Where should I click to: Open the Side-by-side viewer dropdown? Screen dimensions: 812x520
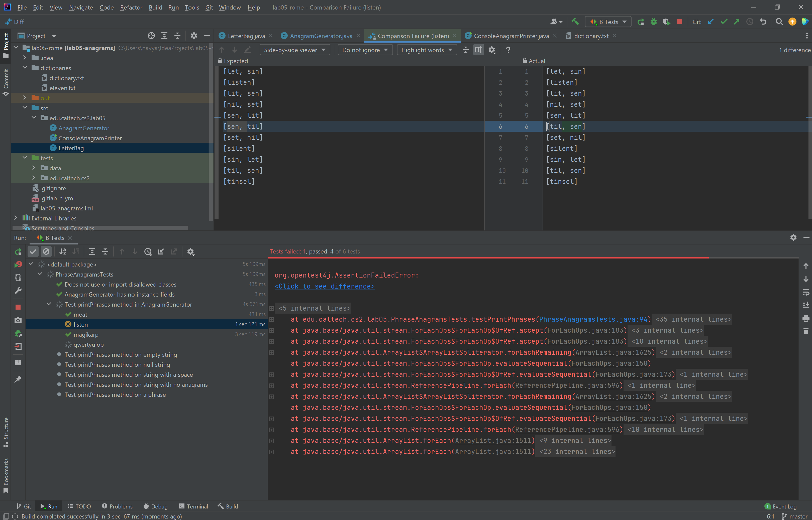[x=294, y=50]
